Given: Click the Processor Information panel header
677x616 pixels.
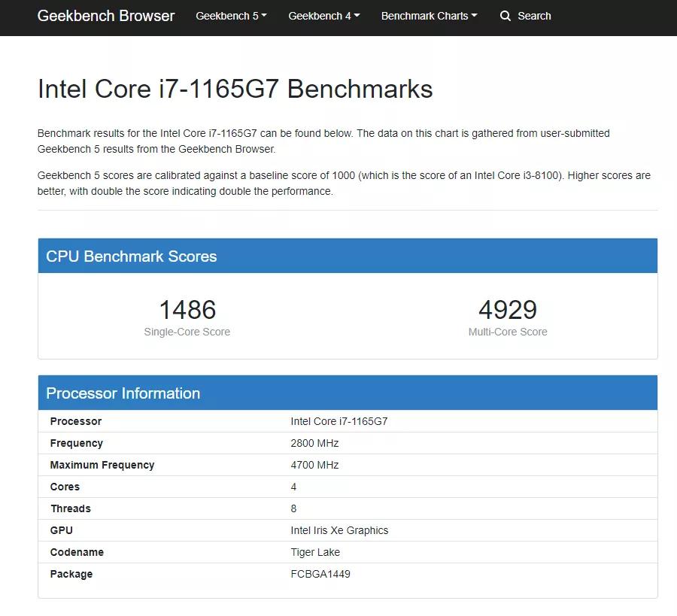Looking at the screenshot, I should (348, 393).
